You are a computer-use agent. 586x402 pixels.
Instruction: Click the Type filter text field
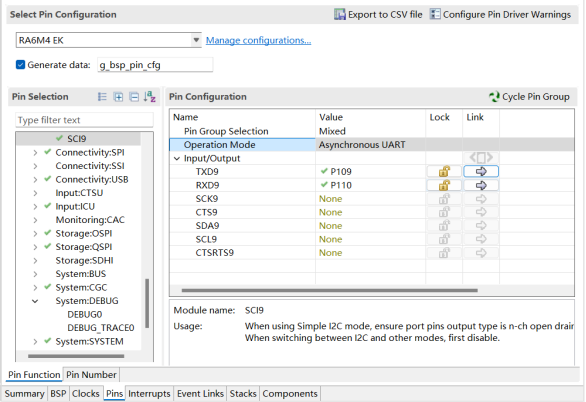click(x=84, y=120)
